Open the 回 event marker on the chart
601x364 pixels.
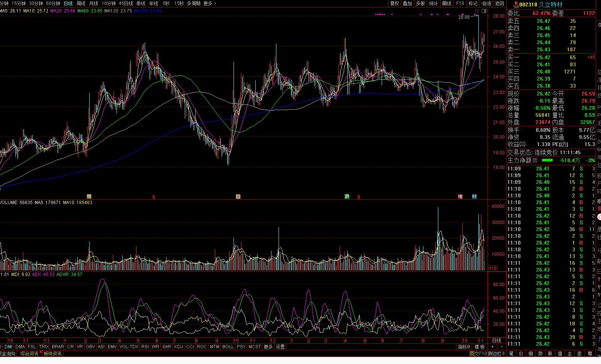click(238, 196)
